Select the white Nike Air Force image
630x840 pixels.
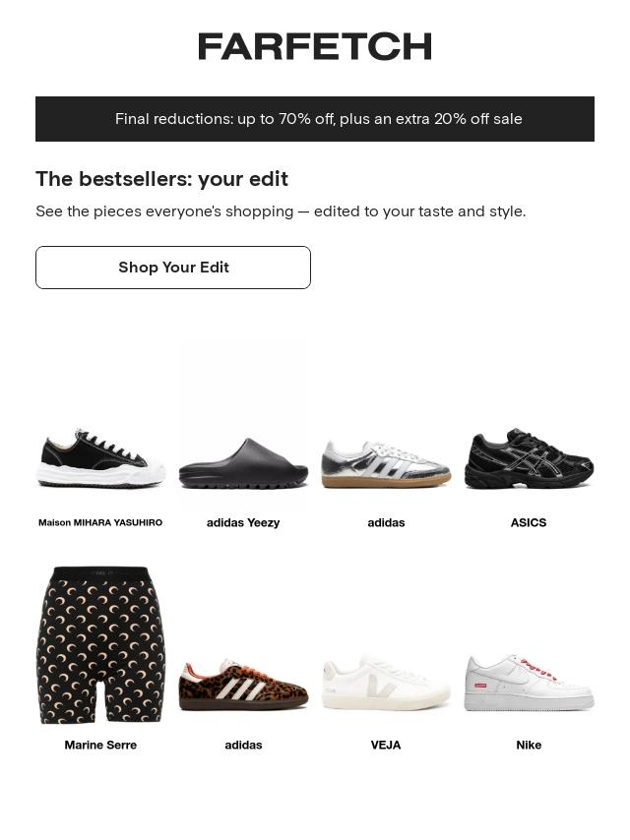529,683
